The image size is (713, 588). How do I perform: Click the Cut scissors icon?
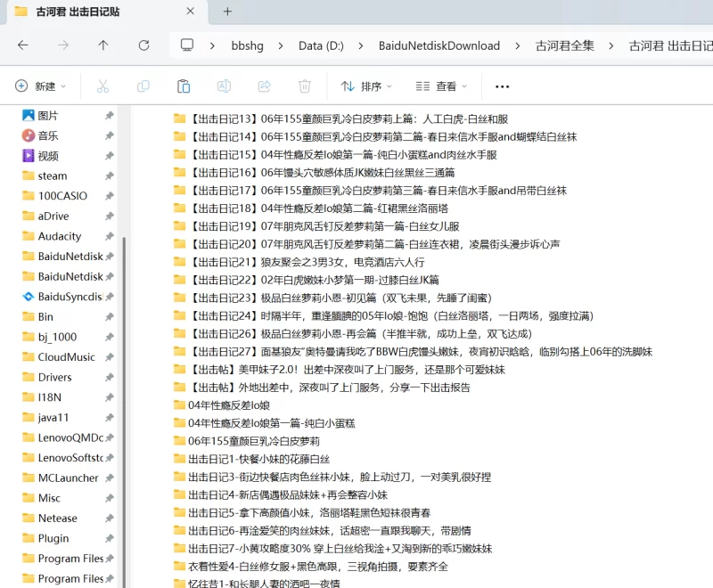click(x=102, y=86)
